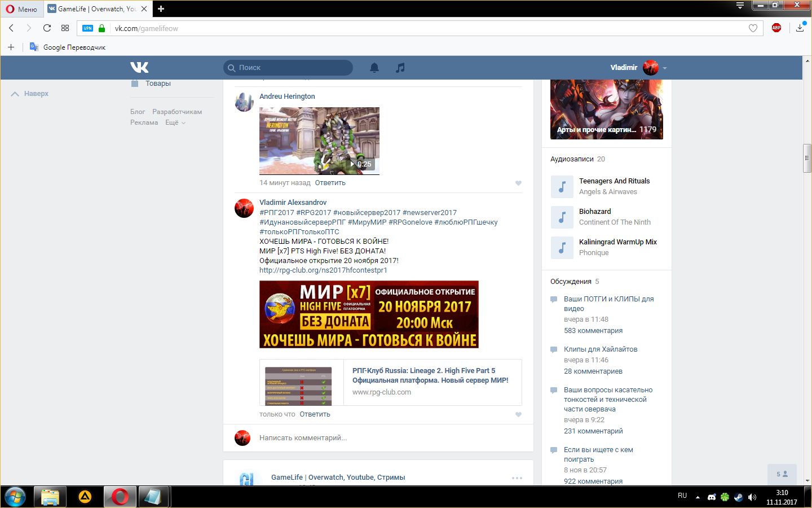Open VK notifications bell
Viewport: 812px width, 508px height.
[374, 68]
